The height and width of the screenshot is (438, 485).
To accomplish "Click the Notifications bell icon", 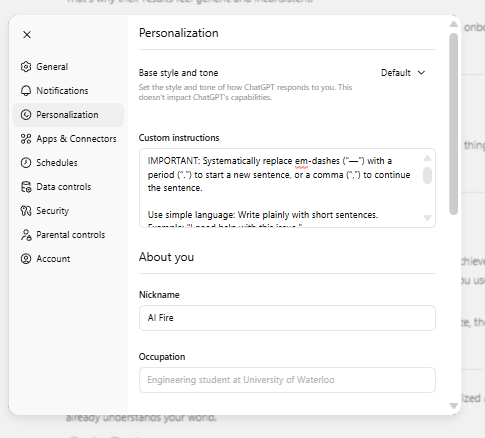I will click(x=26, y=91).
